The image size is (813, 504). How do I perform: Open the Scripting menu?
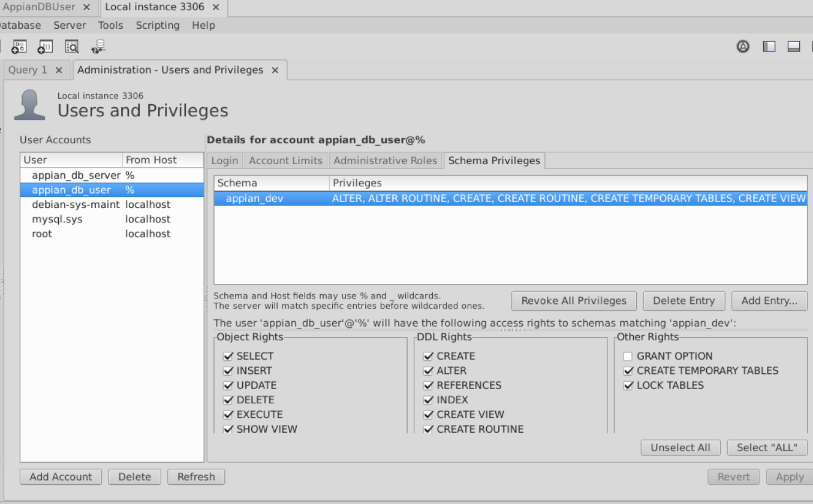click(158, 25)
